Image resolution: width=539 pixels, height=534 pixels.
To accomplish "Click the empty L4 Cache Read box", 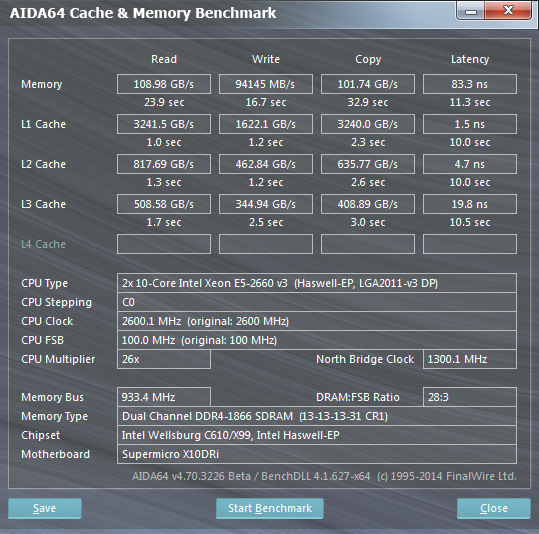I will point(164,244).
